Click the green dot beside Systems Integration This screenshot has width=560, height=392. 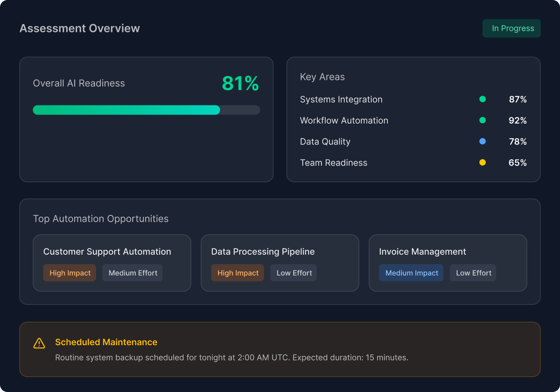(x=482, y=99)
